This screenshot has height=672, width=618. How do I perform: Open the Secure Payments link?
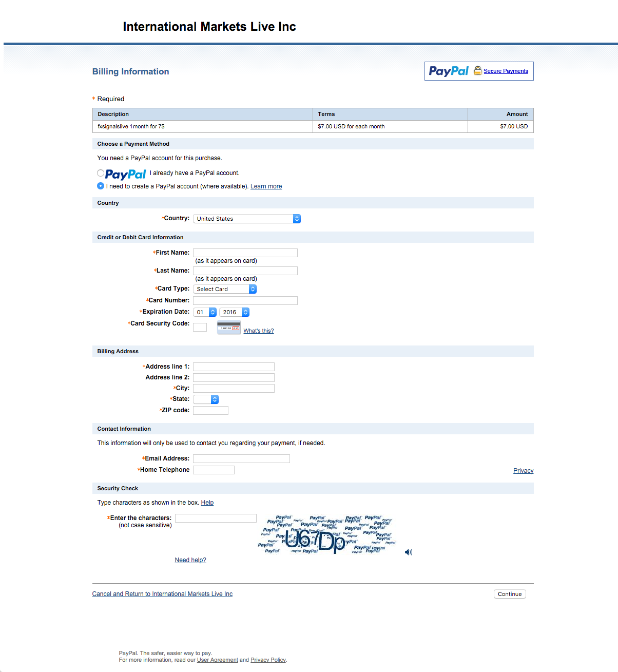click(x=506, y=71)
